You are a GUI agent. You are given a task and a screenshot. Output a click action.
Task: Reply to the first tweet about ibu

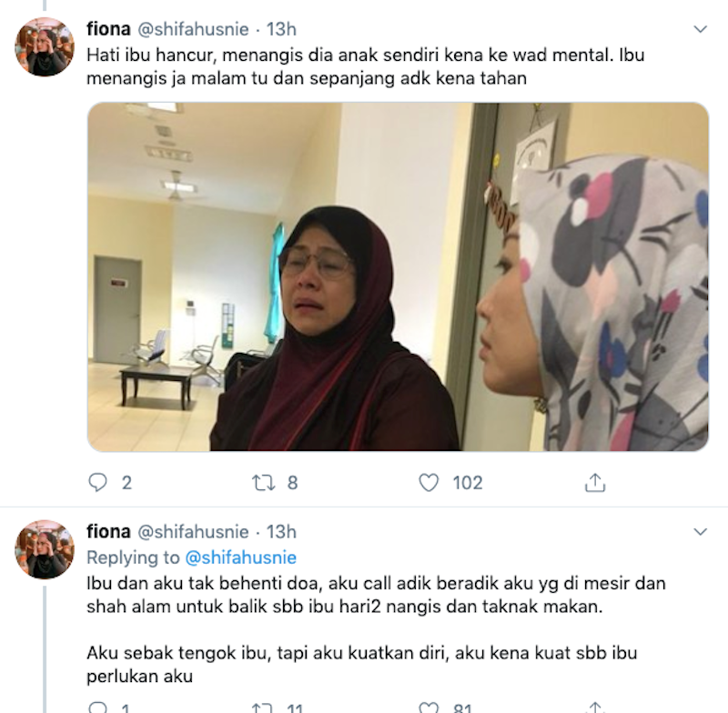[97, 482]
